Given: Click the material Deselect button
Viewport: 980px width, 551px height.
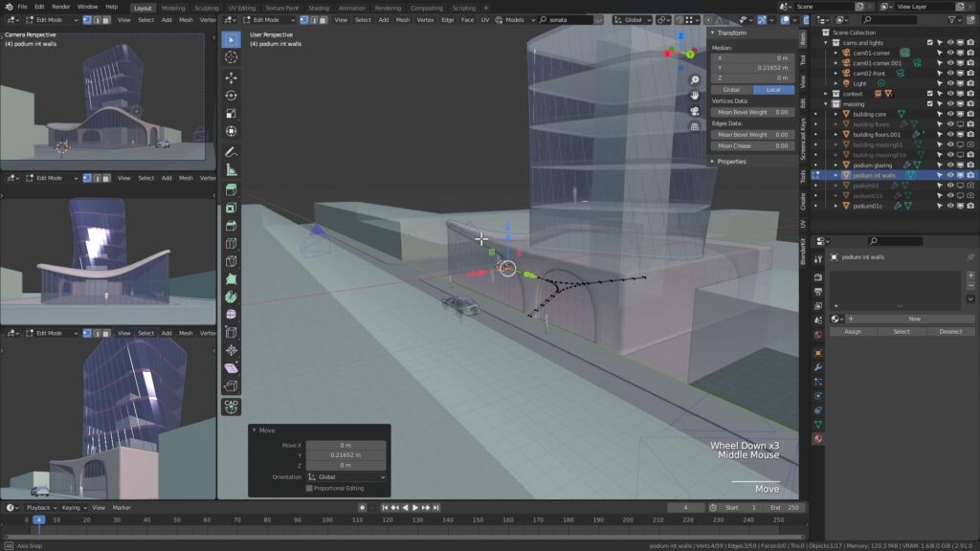Looking at the screenshot, I should [x=950, y=332].
